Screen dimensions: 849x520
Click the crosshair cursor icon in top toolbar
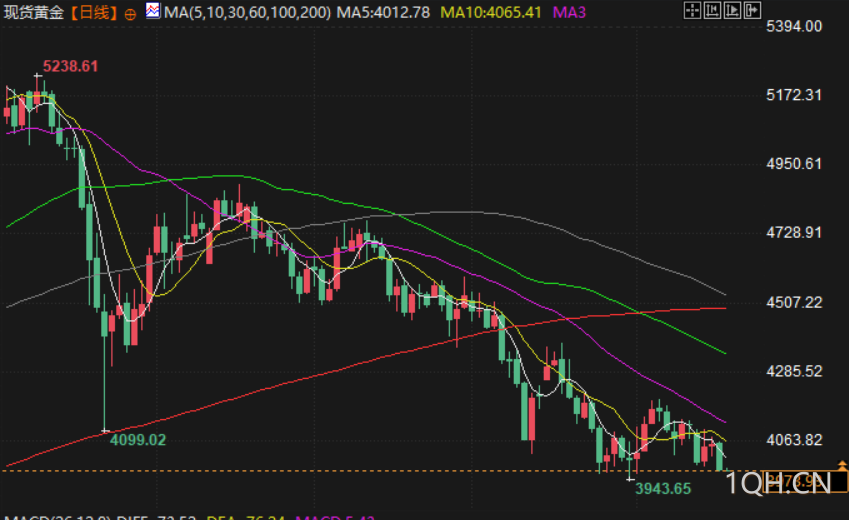(693, 10)
